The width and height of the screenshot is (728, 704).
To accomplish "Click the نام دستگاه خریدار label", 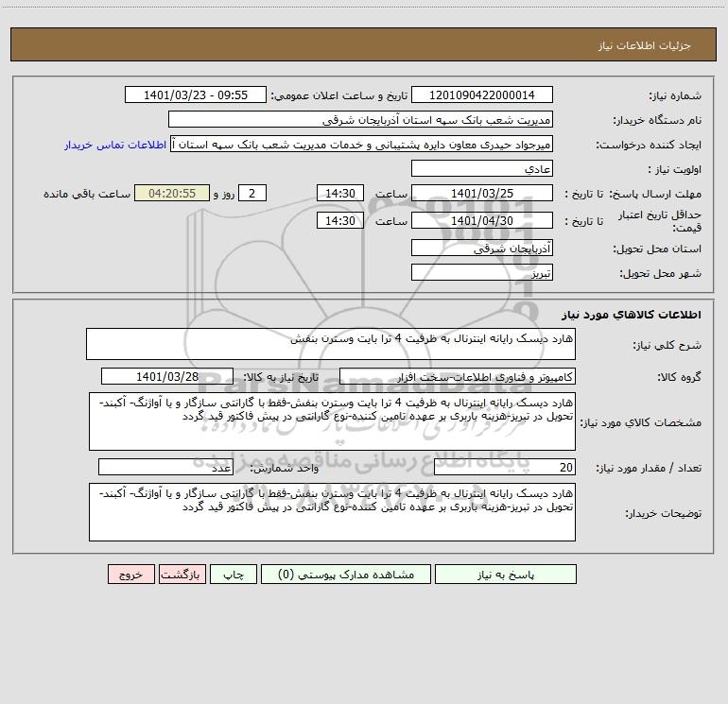I will pos(657,120).
